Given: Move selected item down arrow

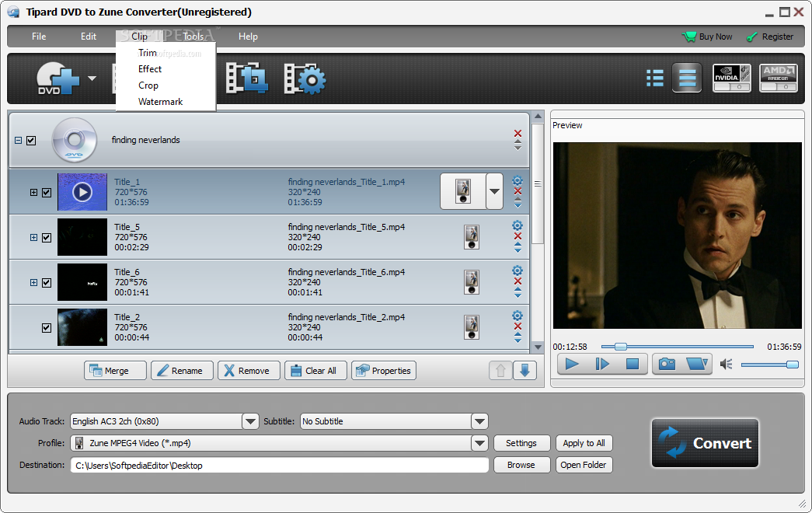Looking at the screenshot, I should pos(524,371).
